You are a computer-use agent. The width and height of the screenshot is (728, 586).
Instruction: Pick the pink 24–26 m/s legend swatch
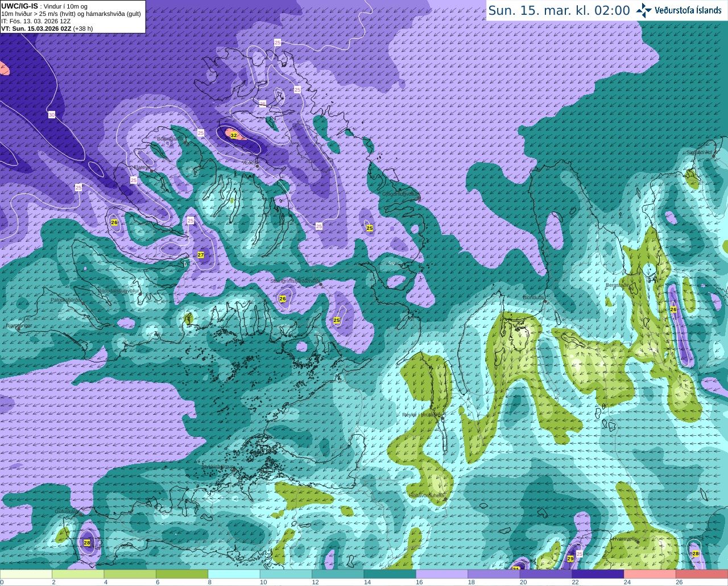coord(650,574)
